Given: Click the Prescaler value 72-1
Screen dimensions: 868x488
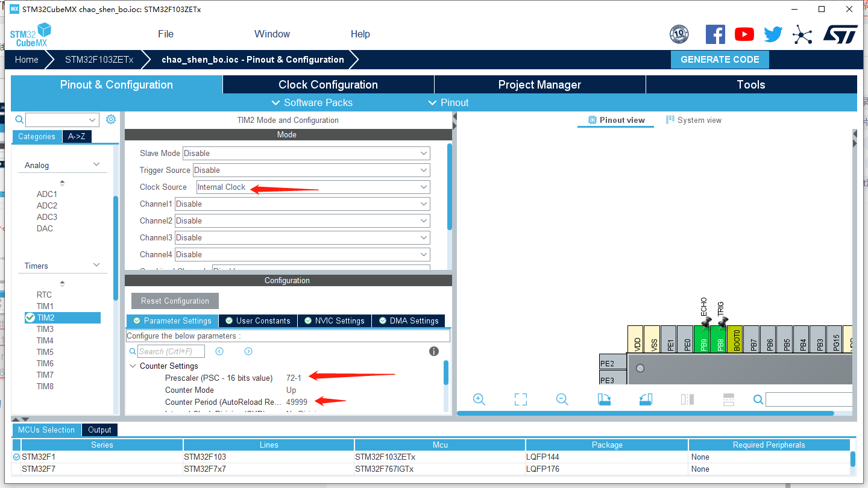Looking at the screenshot, I should [294, 378].
